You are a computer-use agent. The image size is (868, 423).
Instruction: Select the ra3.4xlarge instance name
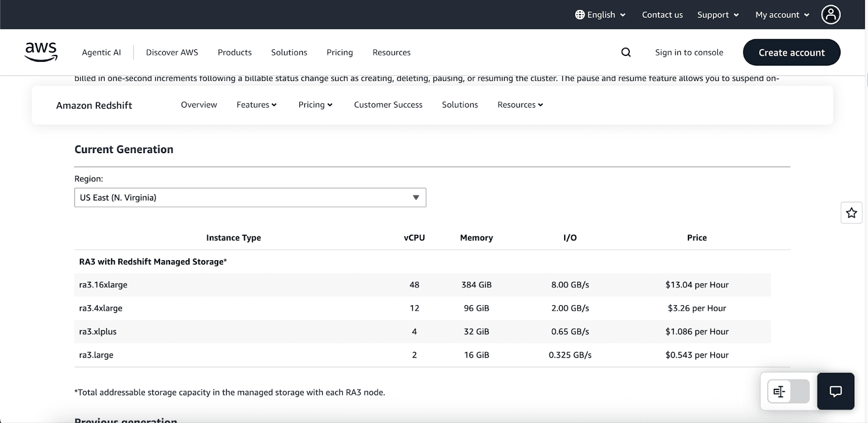tap(101, 308)
